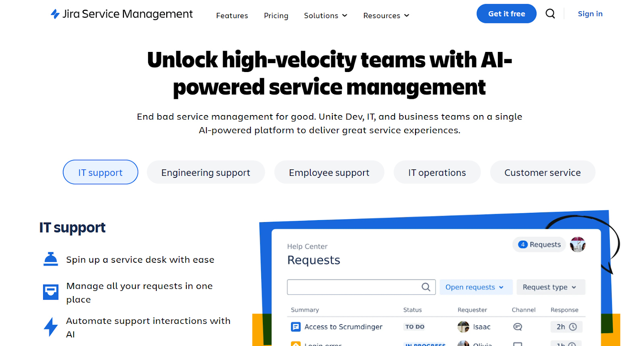Screen dimensions: 644x346
Task: Click the Help Center search input field
Action: (361, 287)
